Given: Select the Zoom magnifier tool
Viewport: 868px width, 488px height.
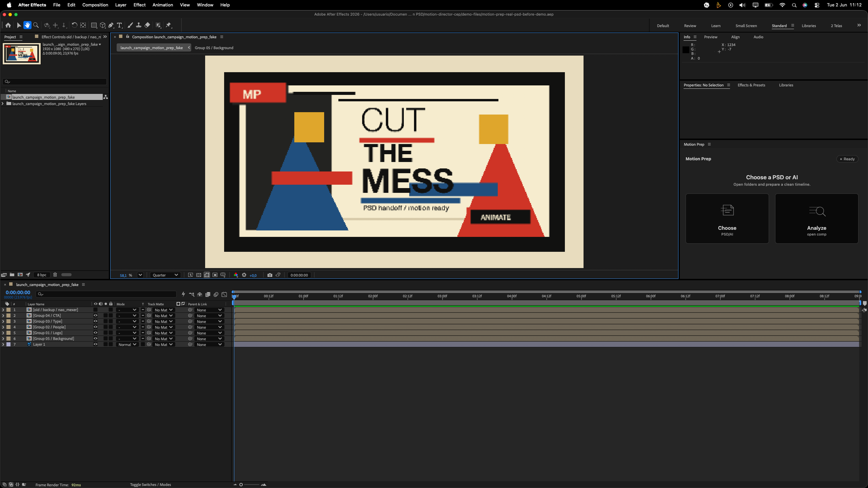Looking at the screenshot, I should (36, 25).
